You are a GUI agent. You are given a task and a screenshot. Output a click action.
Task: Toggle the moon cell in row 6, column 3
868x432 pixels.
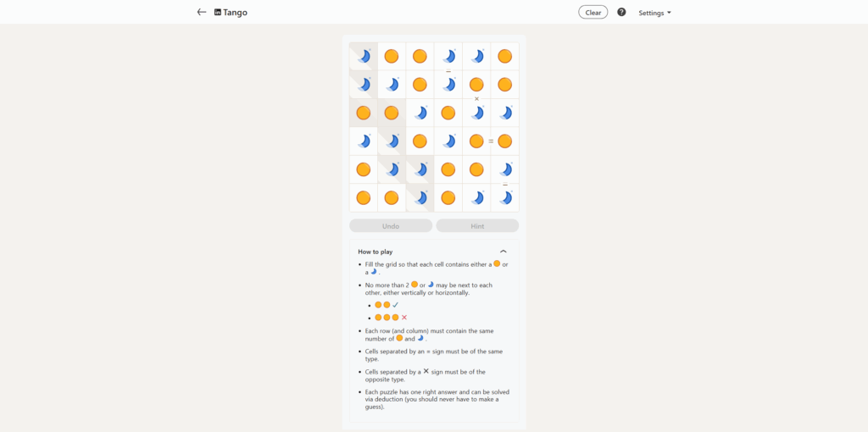(x=420, y=197)
